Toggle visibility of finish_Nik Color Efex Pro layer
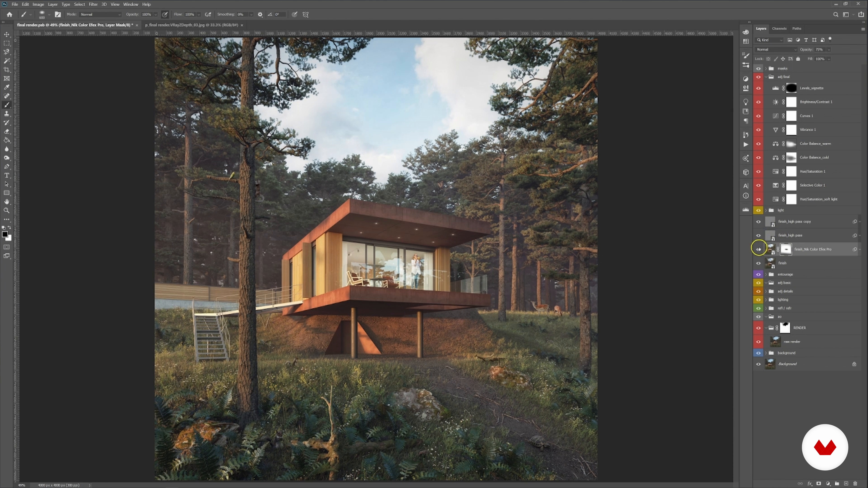The width and height of the screenshot is (868, 488). tap(759, 249)
